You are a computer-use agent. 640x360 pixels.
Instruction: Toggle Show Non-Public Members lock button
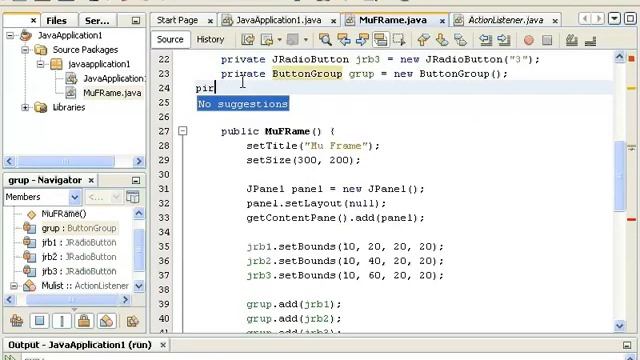click(x=84, y=321)
